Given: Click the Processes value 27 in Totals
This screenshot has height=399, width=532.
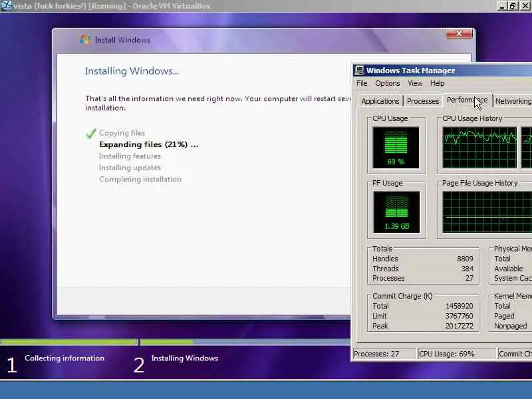Looking at the screenshot, I should [469, 278].
